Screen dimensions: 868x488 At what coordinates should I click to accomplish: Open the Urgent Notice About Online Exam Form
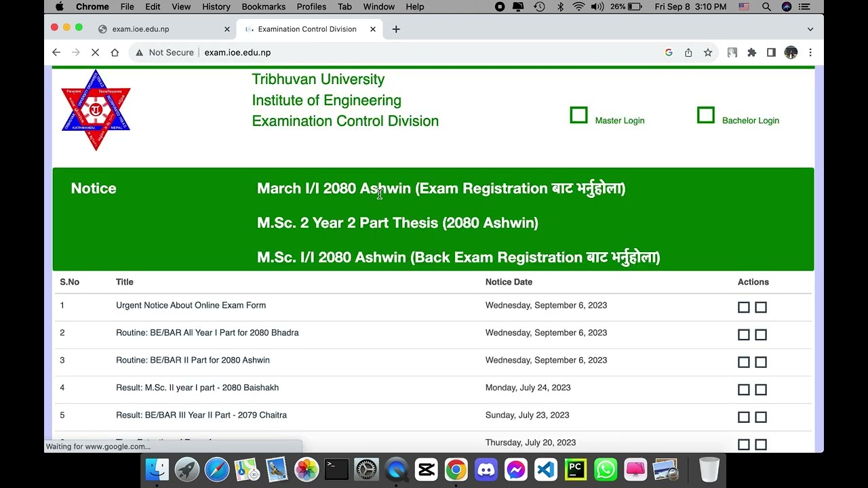click(191, 305)
